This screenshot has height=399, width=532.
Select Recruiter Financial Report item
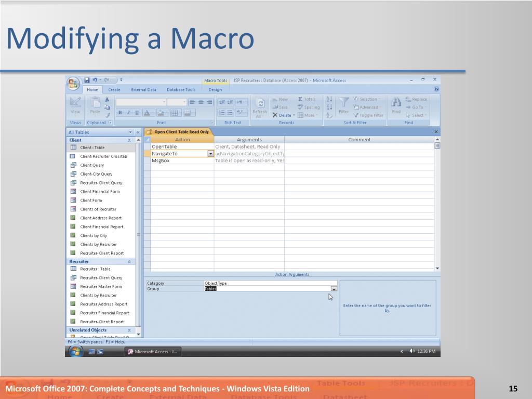coord(101,313)
